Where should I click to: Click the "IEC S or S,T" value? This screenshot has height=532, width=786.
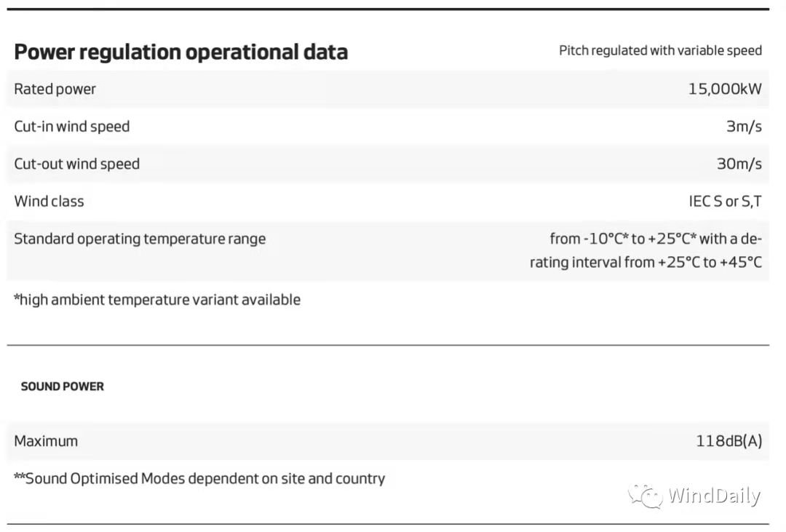click(725, 202)
